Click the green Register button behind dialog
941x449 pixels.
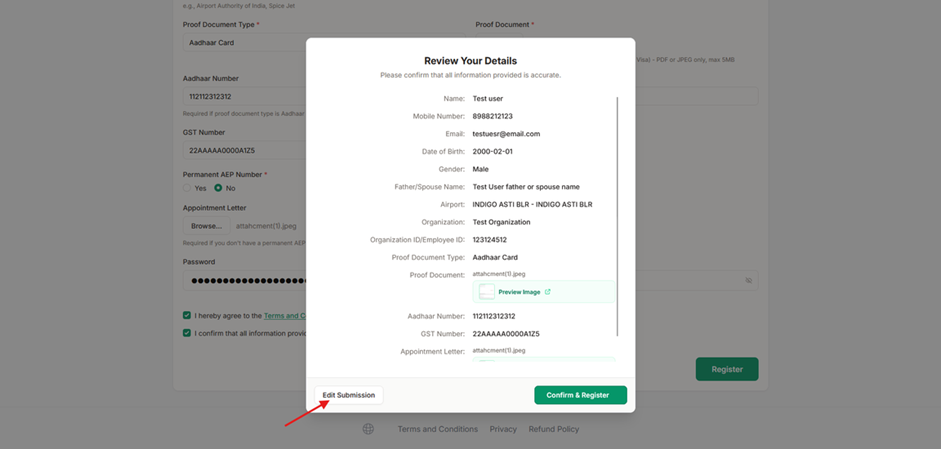(x=727, y=369)
